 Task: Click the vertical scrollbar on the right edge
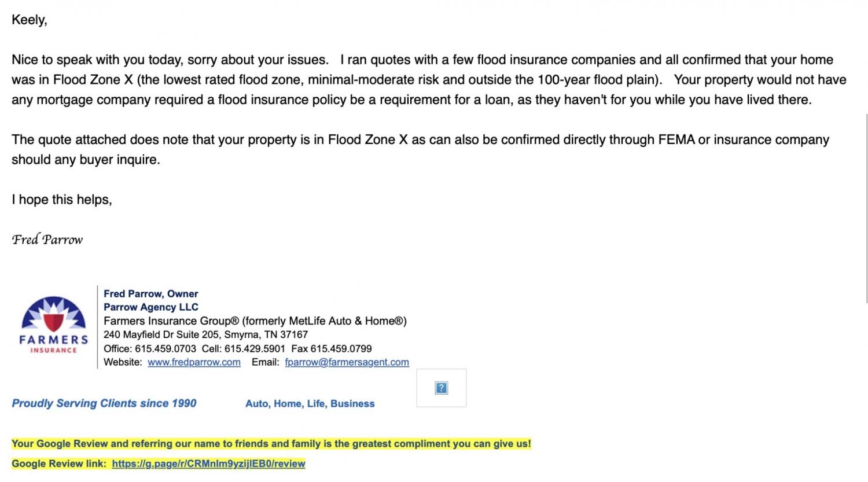pyautogui.click(x=866, y=208)
